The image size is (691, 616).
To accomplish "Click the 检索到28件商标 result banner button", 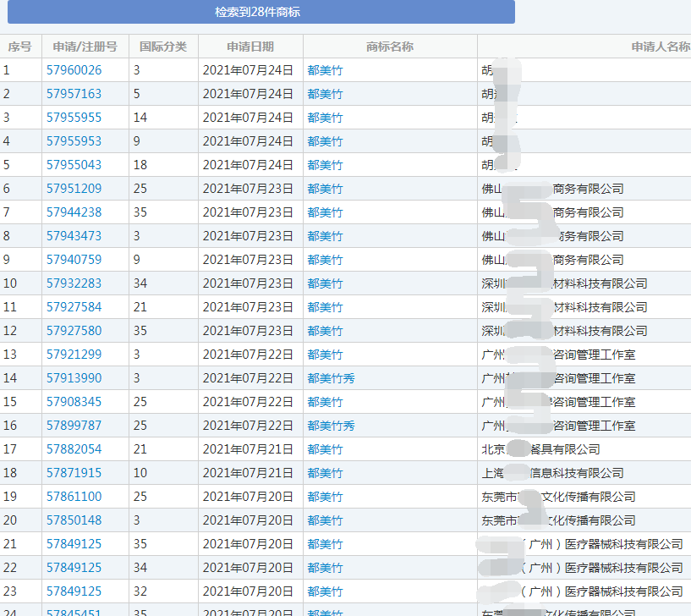I will click(x=257, y=12).
